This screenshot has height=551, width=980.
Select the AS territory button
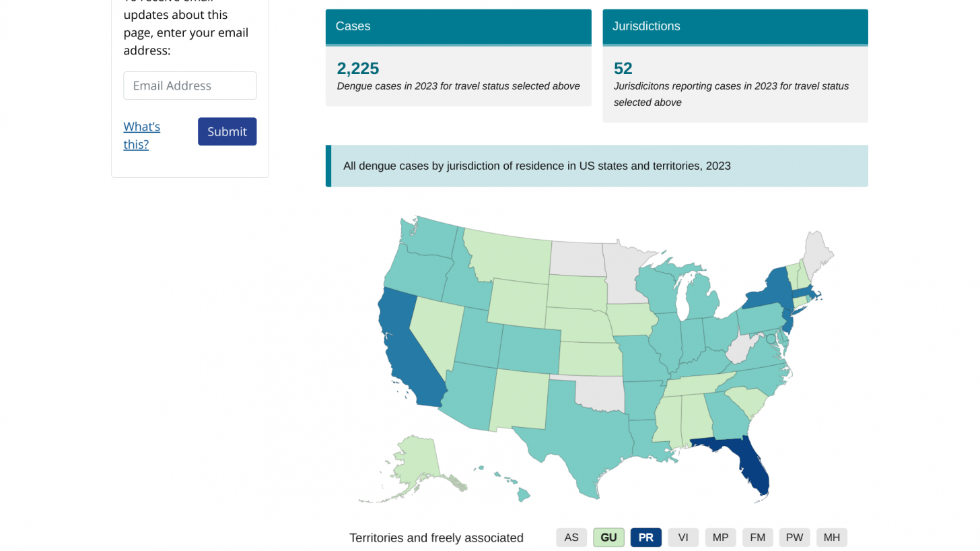pyautogui.click(x=571, y=538)
